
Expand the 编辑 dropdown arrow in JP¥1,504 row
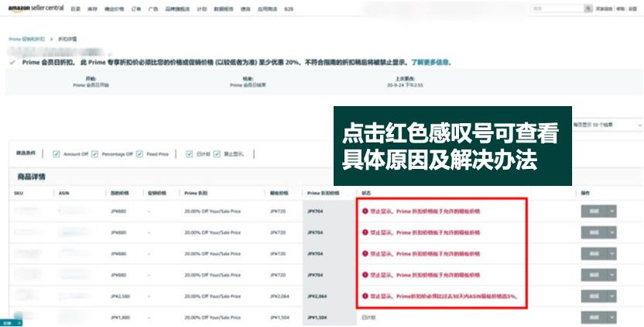(x=612, y=317)
